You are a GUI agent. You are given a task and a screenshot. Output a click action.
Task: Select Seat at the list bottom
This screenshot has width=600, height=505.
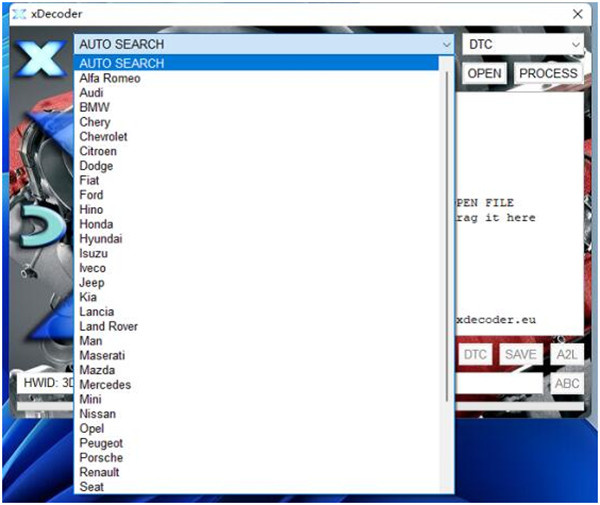92,486
